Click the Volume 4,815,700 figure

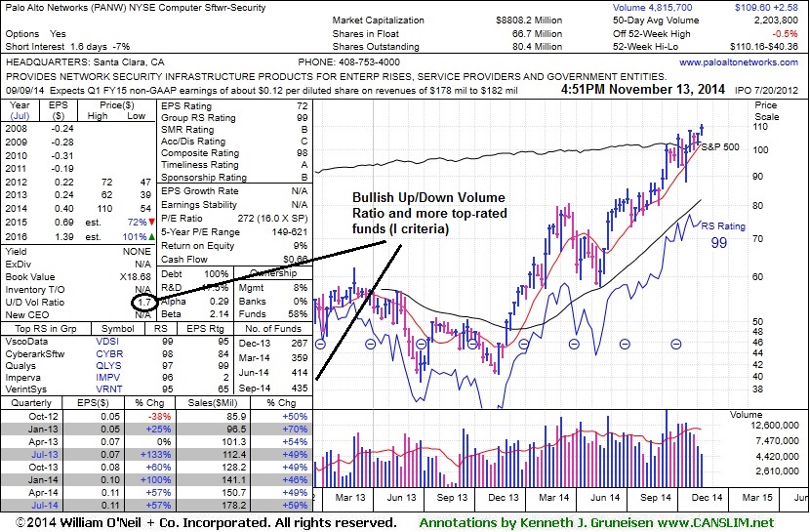click(653, 8)
